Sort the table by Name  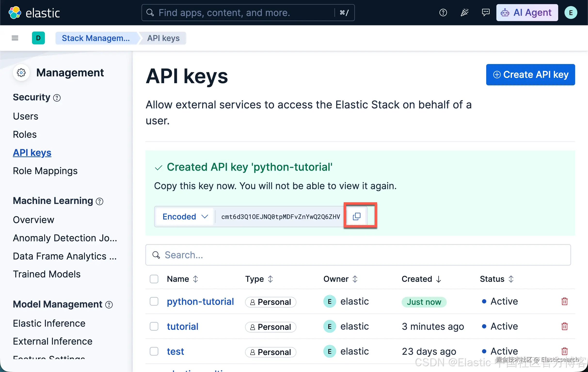(x=182, y=279)
